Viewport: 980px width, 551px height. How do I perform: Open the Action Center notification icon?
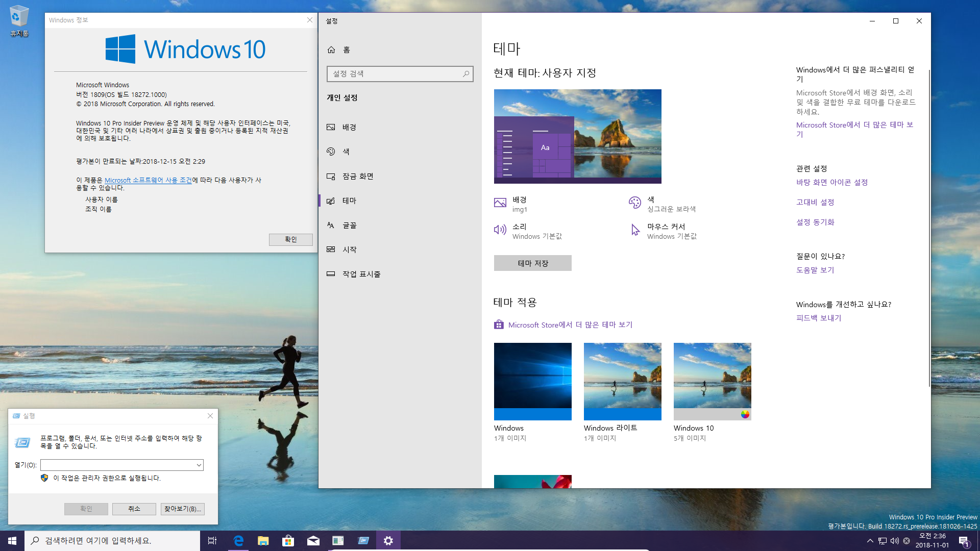point(964,541)
